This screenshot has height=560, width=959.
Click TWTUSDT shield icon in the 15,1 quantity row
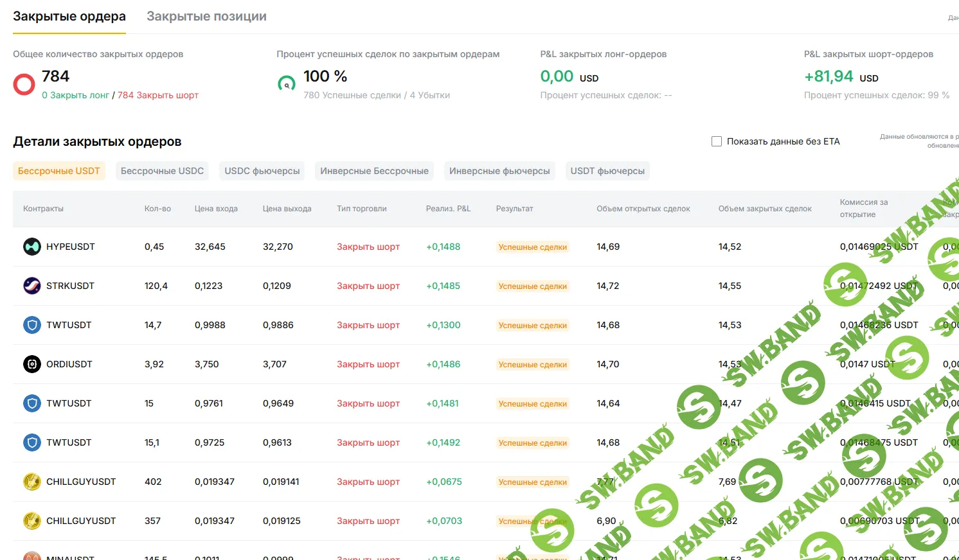point(32,442)
